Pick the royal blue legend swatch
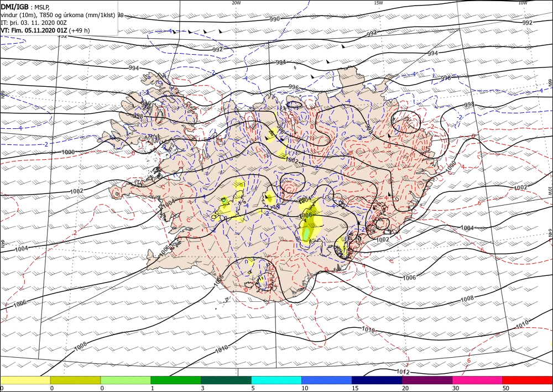This screenshot has height=392, width=553. tap(327, 380)
